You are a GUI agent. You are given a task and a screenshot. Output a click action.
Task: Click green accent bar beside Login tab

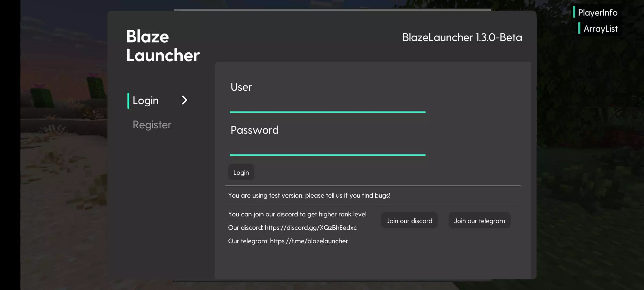128,101
